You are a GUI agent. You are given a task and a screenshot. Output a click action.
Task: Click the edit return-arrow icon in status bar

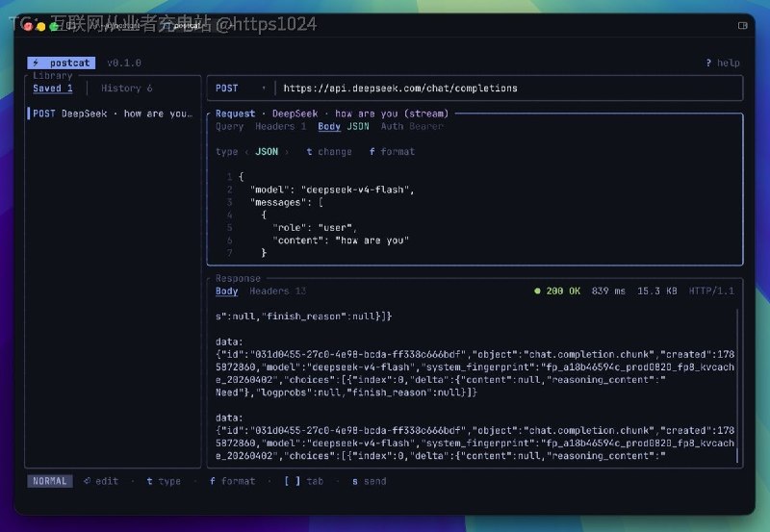coord(87,481)
